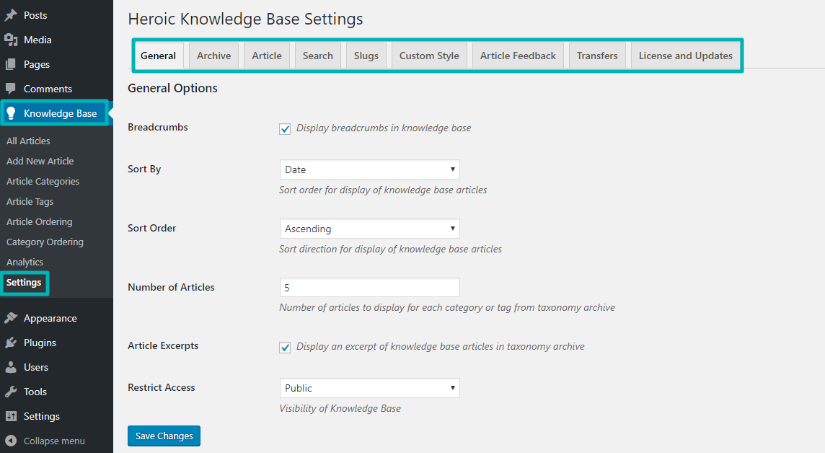825x453 pixels.
Task: Open Article Categories in the sidebar
Action: pos(43,182)
